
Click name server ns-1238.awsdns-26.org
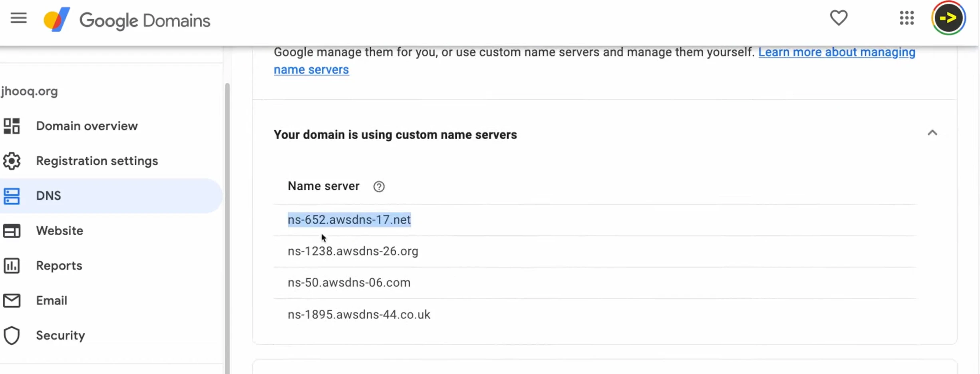coord(353,251)
